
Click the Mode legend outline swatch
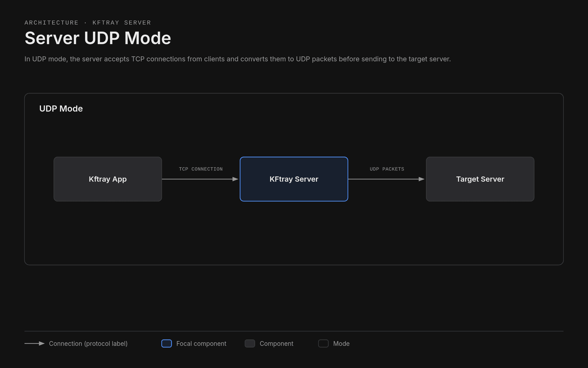point(323,343)
